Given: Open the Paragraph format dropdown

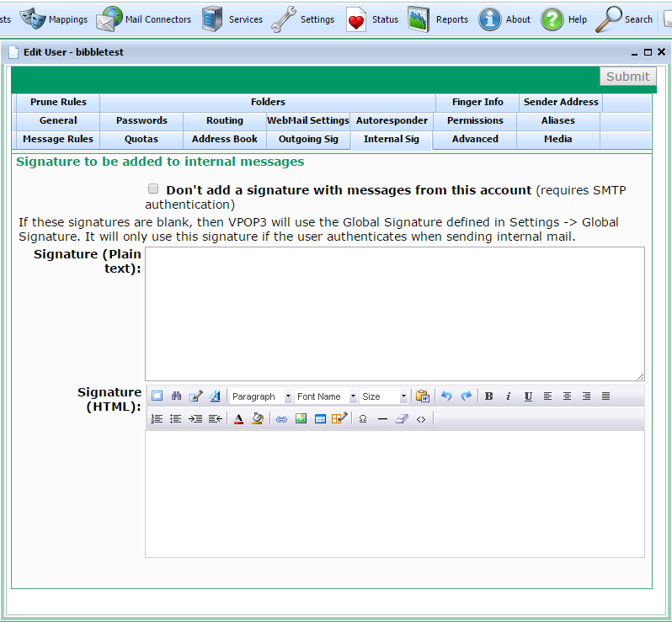Looking at the screenshot, I should (x=261, y=396).
